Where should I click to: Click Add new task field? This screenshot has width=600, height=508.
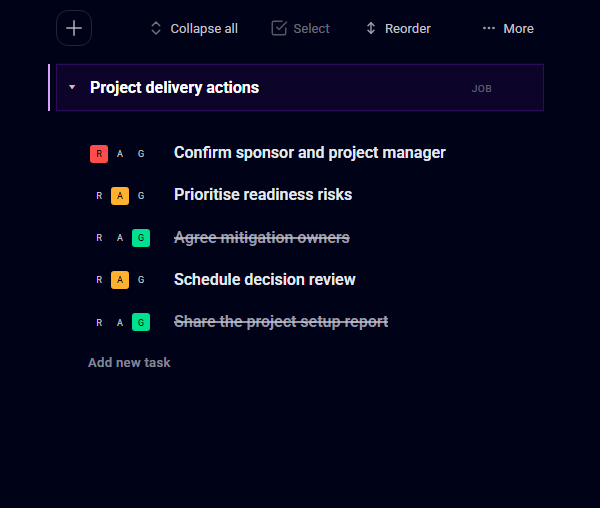click(x=129, y=362)
